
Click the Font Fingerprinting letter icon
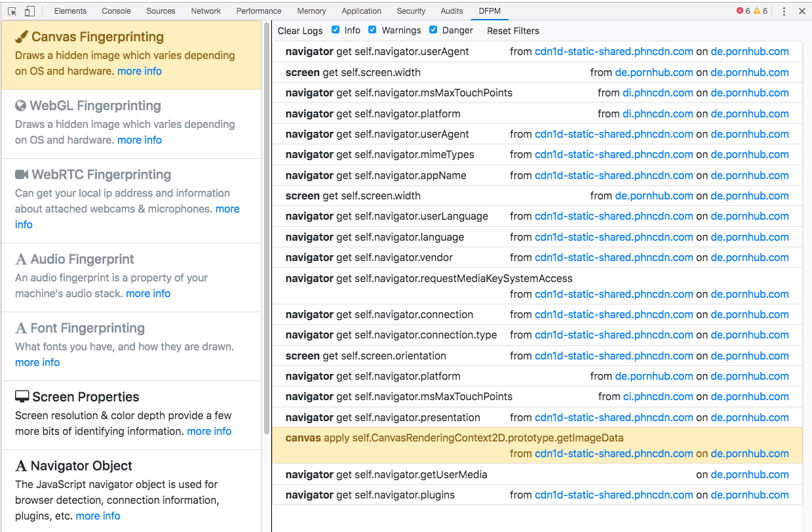21,328
